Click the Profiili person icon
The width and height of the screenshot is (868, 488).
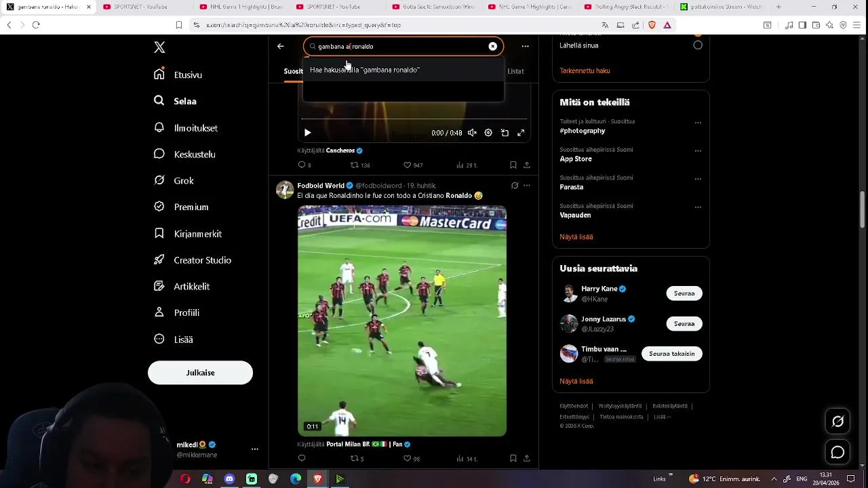click(159, 312)
